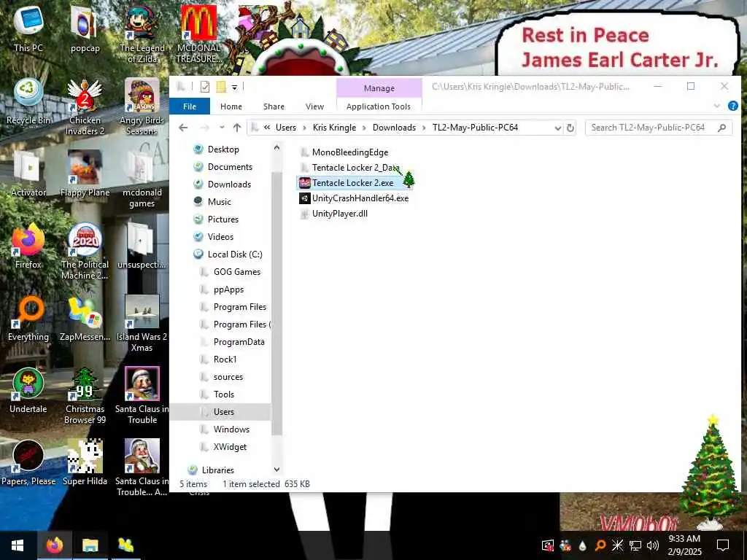The width and height of the screenshot is (747, 560).
Task: Launch ZapMessenger desktop shortcut
Action: click(85, 318)
